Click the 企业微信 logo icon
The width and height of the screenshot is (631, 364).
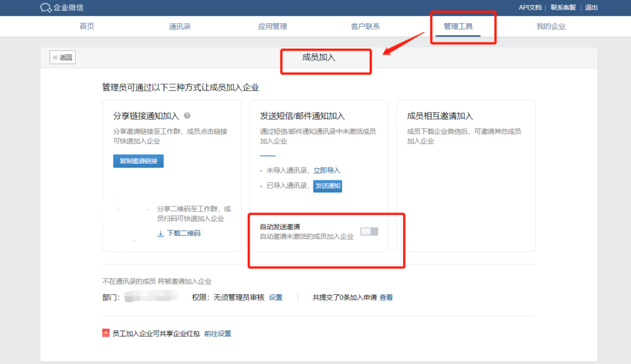tap(46, 8)
